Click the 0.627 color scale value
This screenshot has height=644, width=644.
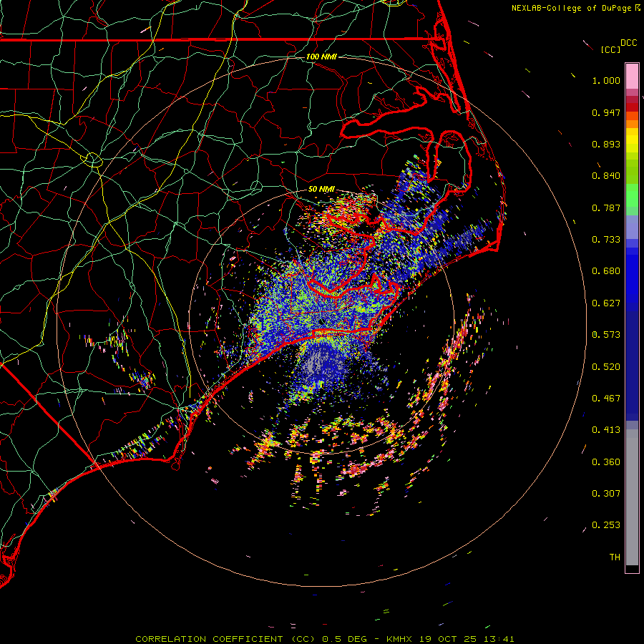(606, 303)
